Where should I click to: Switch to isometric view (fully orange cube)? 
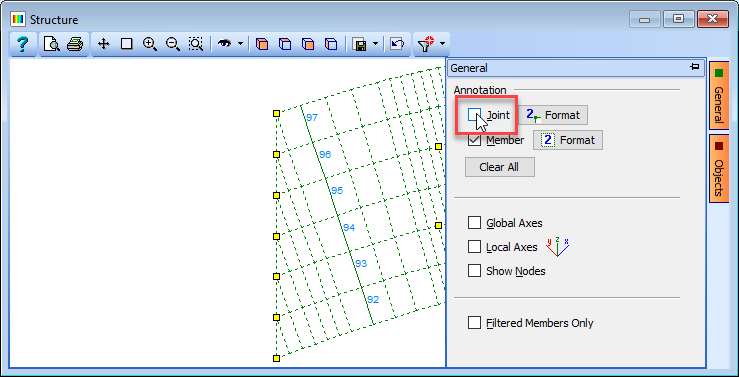pyautogui.click(x=262, y=44)
